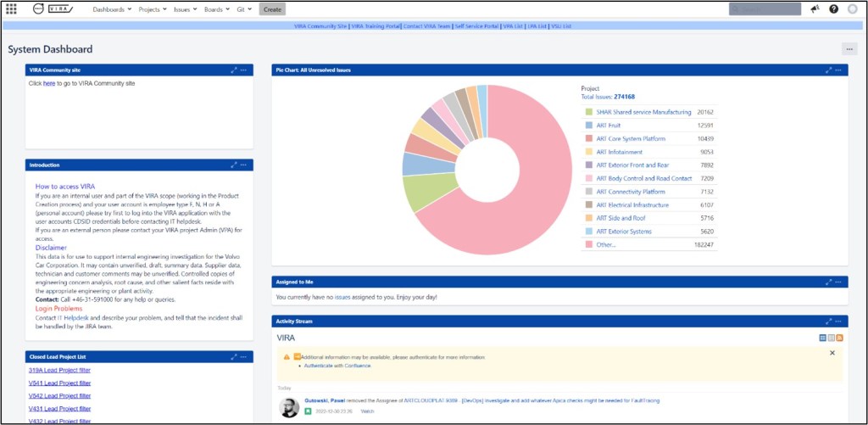Viewport: 868px width, 425px height.
Task: Dismiss the authentication warning banner
Action: [832, 353]
